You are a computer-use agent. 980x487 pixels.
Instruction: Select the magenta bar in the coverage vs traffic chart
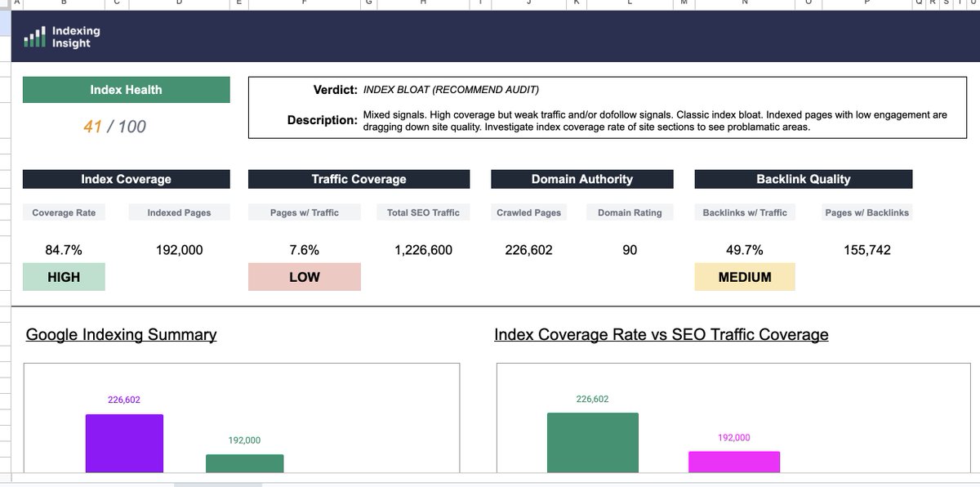[734, 462]
